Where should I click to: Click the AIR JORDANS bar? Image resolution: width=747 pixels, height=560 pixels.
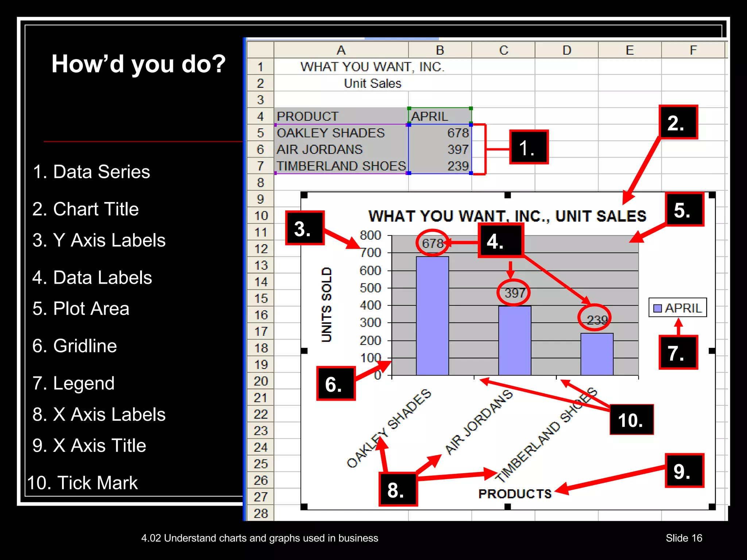click(x=515, y=341)
